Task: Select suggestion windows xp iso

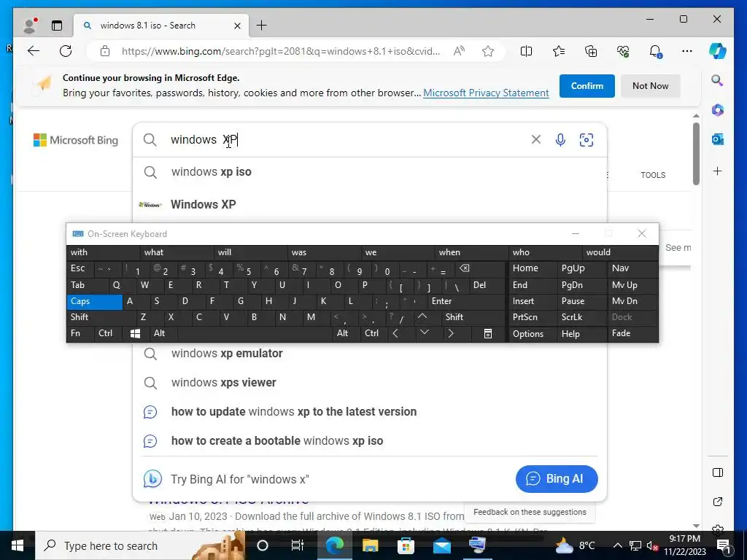Action: (x=370, y=172)
